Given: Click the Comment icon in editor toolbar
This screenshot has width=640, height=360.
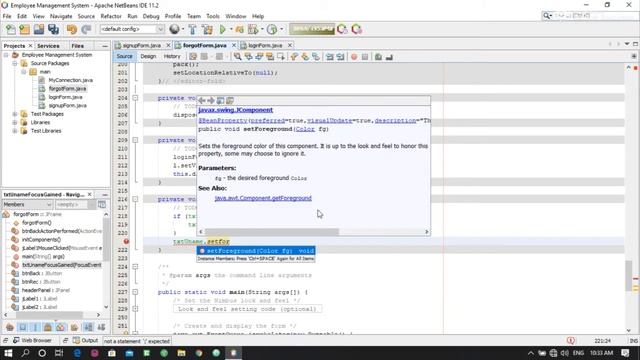Looking at the screenshot, I should pyautogui.click(x=378, y=57).
